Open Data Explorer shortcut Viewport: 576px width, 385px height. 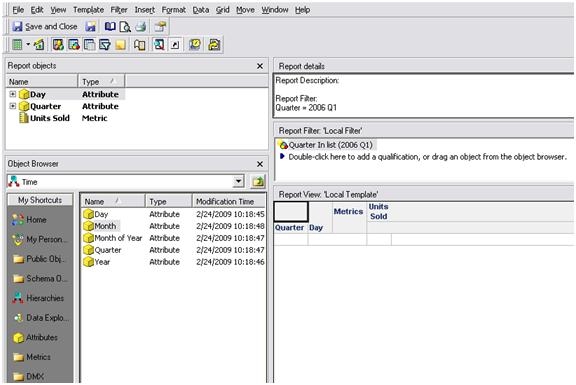pyautogui.click(x=41, y=318)
